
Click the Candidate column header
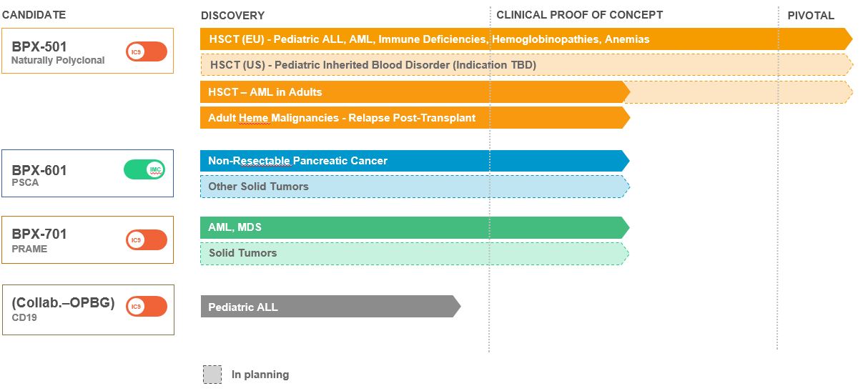(34, 15)
